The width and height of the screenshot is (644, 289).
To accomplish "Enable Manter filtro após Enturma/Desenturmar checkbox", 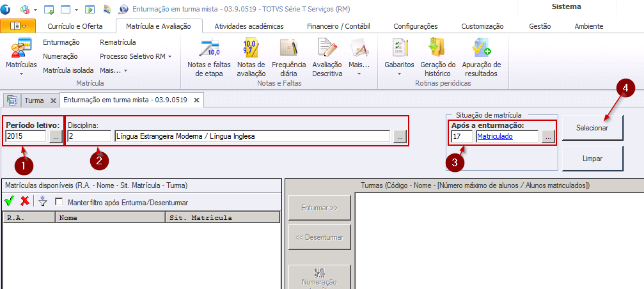I will click(x=59, y=201).
